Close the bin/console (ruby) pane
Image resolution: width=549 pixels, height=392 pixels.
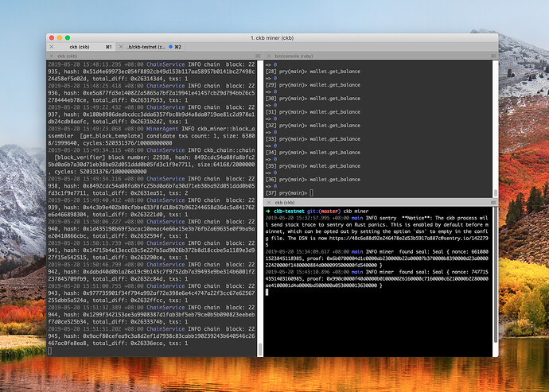pos(269,56)
